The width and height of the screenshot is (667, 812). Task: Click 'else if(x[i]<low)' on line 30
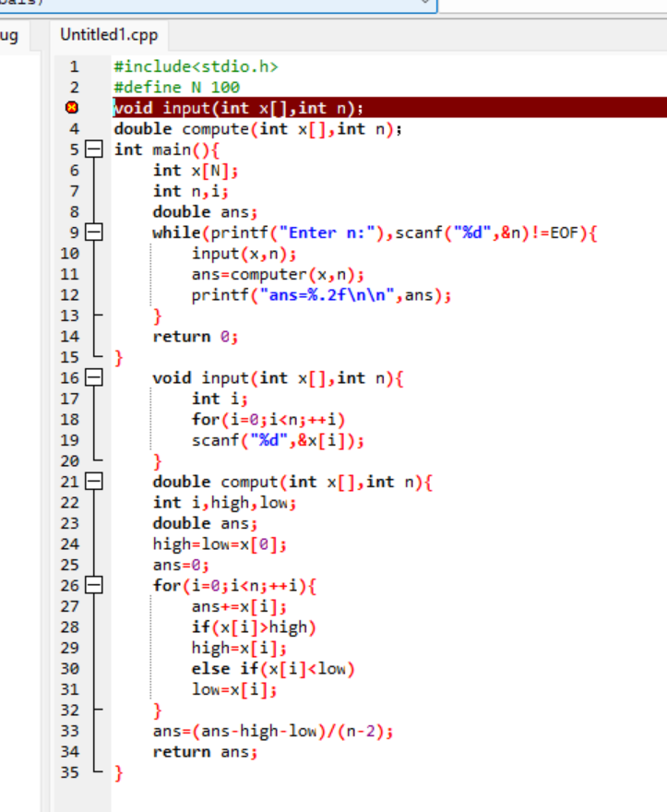[x=272, y=669]
